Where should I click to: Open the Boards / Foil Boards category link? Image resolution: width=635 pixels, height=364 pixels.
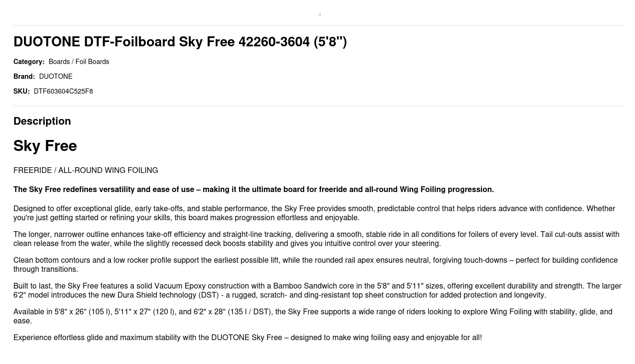(x=79, y=62)
